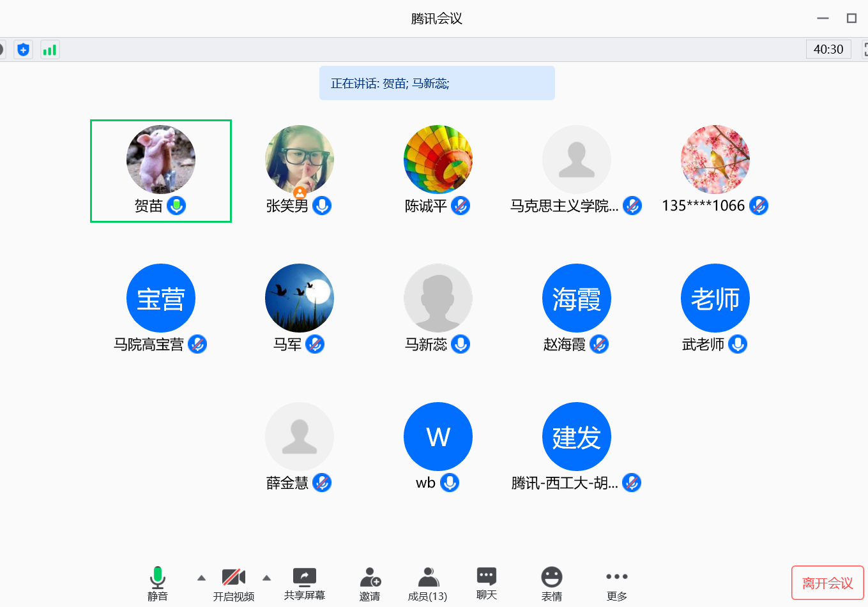Open the Members (成员) list
Viewport: 868px width, 607px height.
pos(427,583)
